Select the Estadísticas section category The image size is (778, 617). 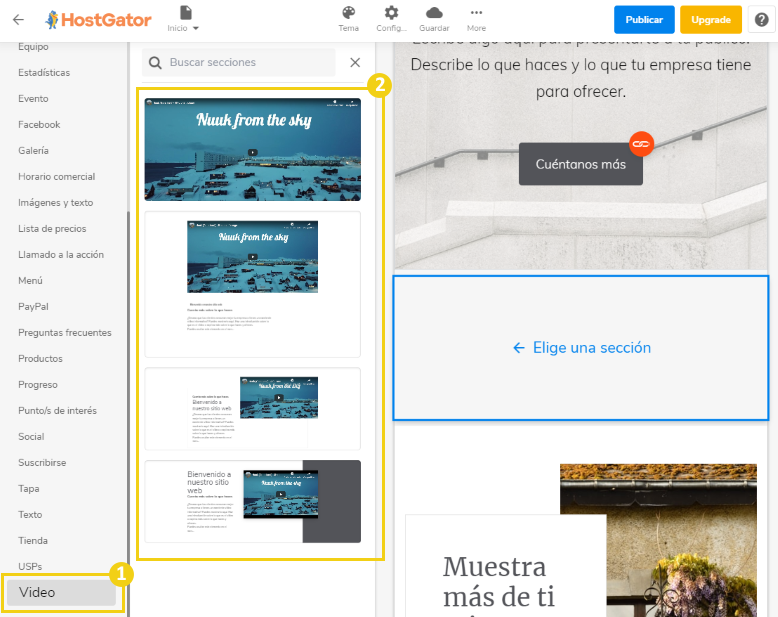click(x=44, y=72)
